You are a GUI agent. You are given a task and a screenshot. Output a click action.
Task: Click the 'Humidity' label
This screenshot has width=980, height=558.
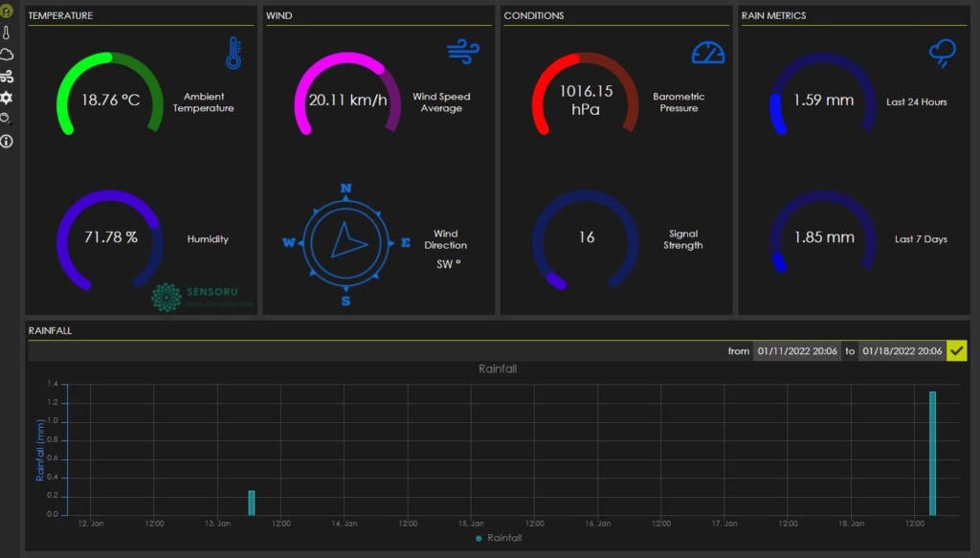coord(208,238)
